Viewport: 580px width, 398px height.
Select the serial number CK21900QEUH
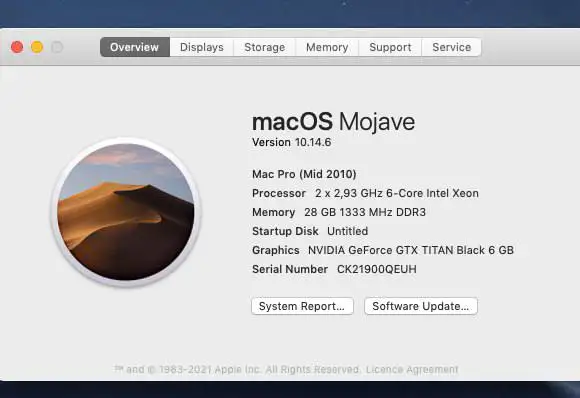click(377, 269)
